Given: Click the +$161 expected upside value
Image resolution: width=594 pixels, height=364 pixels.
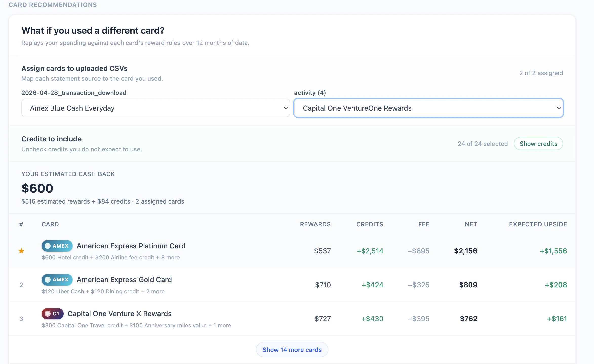Looking at the screenshot, I should click(x=557, y=319).
